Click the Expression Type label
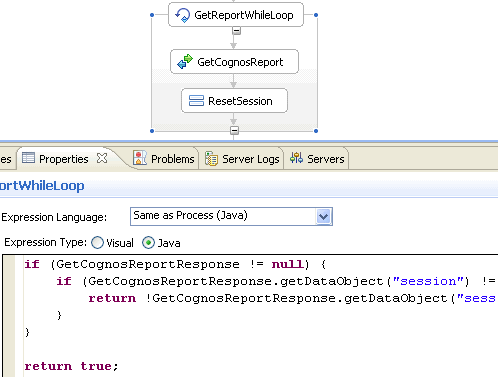The height and width of the screenshot is (377, 498). (45, 242)
